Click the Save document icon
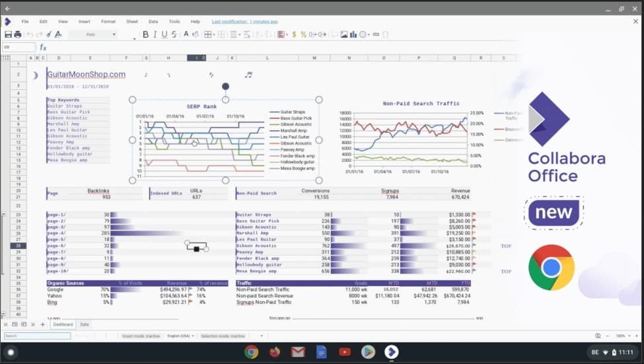This screenshot has height=364, width=644. click(x=8, y=34)
